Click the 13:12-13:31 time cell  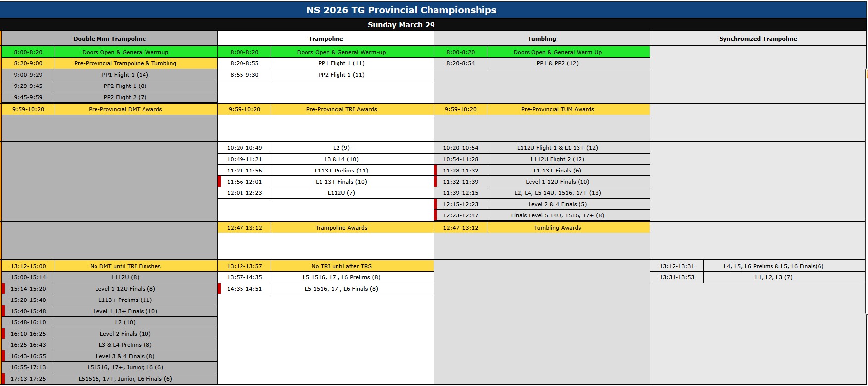point(676,266)
